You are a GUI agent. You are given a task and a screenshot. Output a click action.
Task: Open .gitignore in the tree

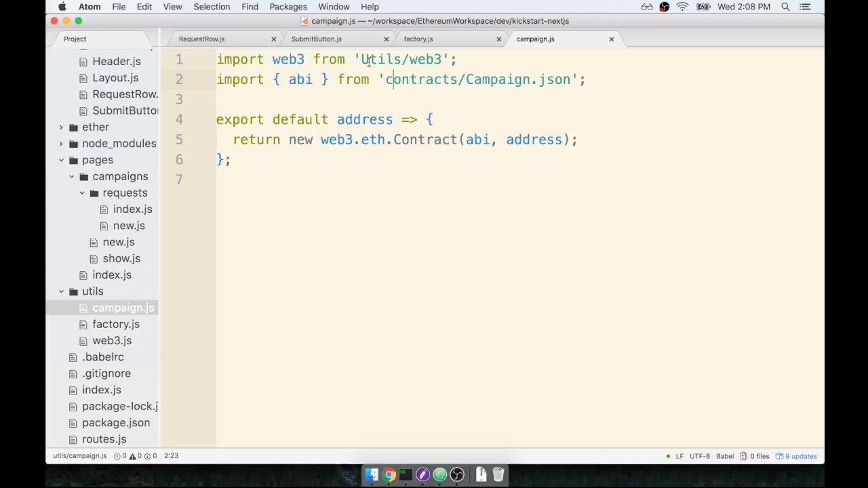point(106,373)
